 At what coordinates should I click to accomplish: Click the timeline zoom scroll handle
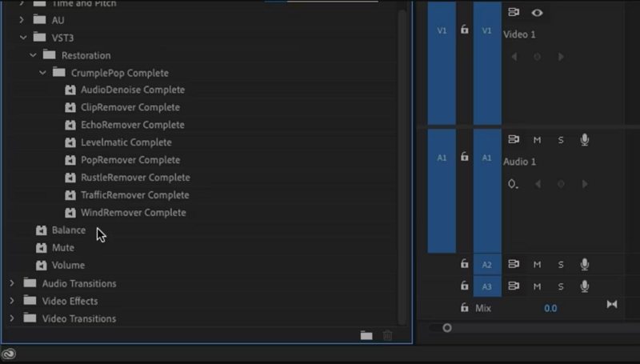pos(447,328)
